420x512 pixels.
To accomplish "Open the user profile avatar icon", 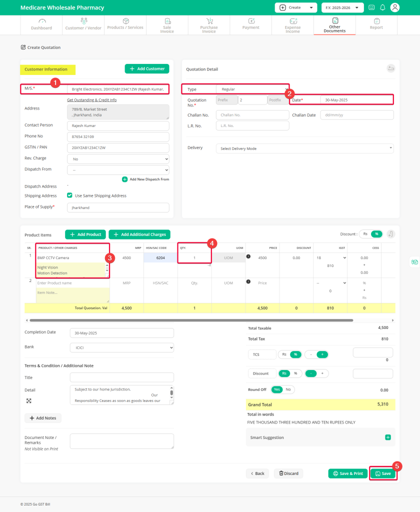I will click(x=395, y=7).
